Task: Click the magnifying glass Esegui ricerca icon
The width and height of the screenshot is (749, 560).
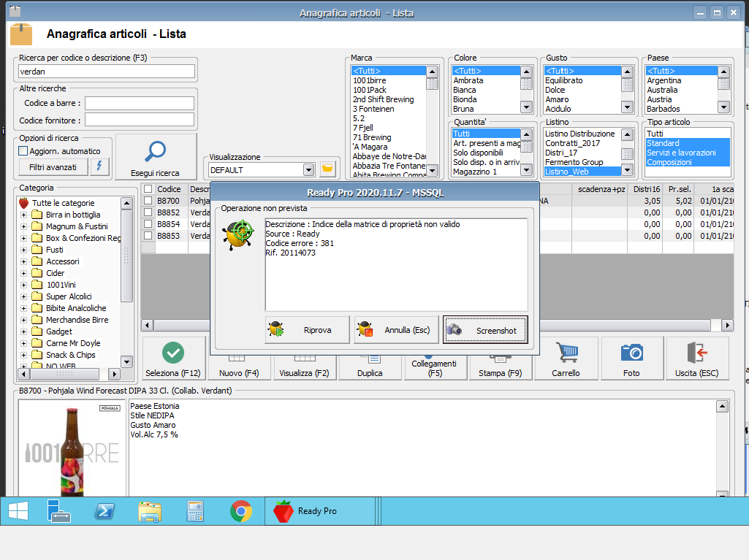Action: [155, 152]
